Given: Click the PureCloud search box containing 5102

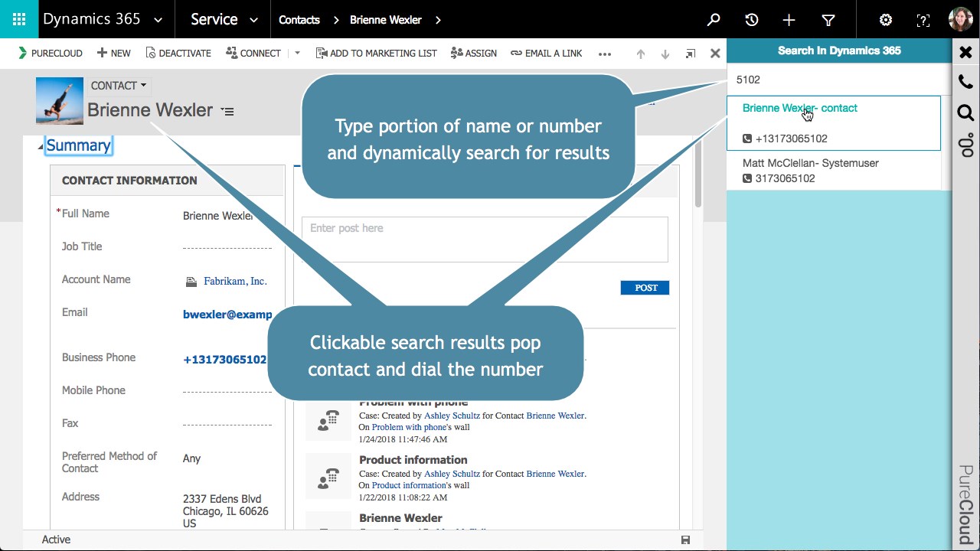Looking at the screenshot, I should pyautogui.click(x=838, y=80).
